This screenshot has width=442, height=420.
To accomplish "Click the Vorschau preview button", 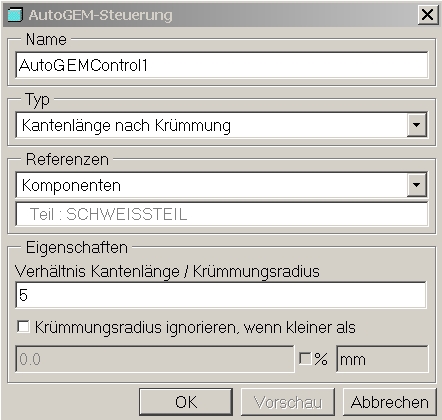I will click(288, 402).
